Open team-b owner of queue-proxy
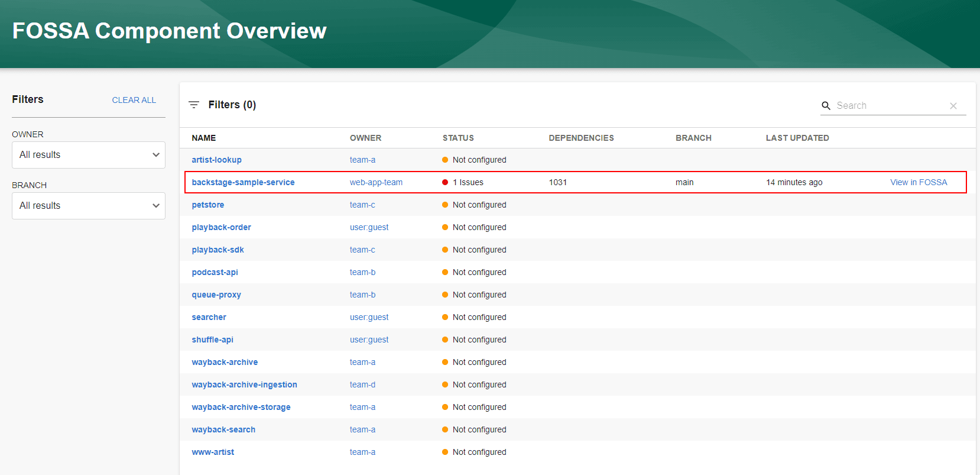This screenshot has height=475, width=980. pyautogui.click(x=362, y=295)
